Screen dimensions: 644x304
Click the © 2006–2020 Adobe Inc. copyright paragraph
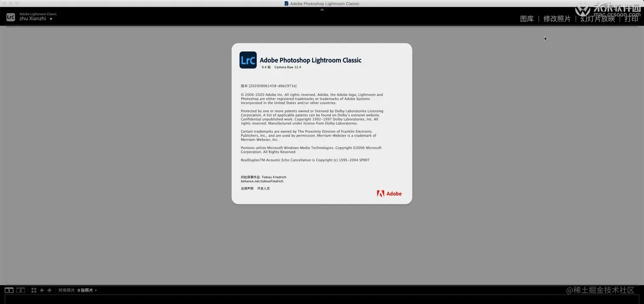[x=312, y=99]
